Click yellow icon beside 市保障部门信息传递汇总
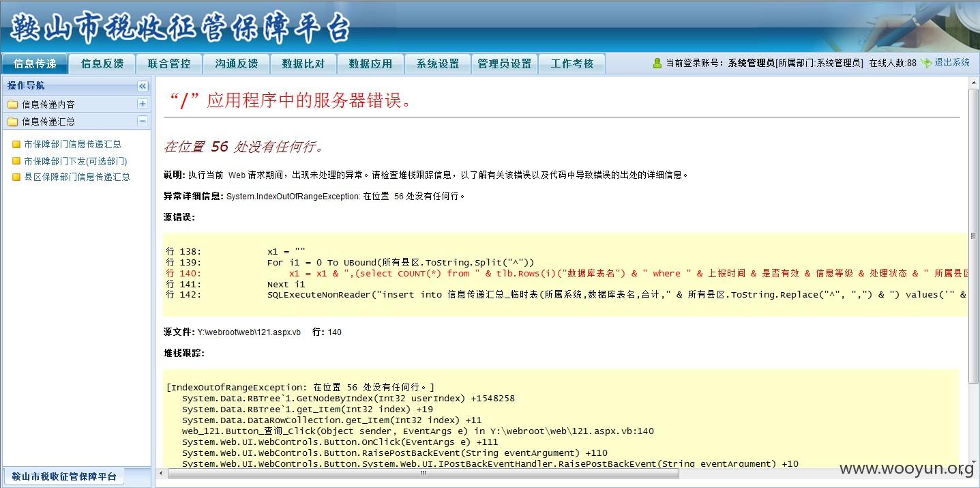The width and height of the screenshot is (980, 488). point(17,144)
